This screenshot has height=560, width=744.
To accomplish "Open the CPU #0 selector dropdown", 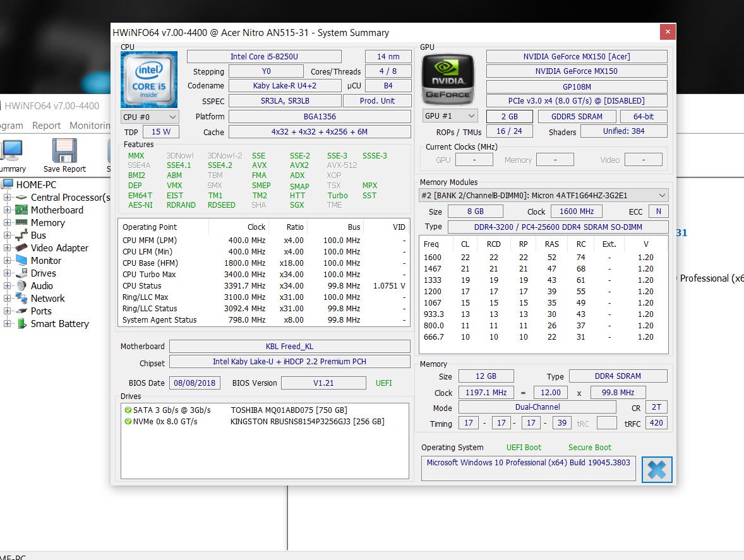I will click(x=150, y=117).
